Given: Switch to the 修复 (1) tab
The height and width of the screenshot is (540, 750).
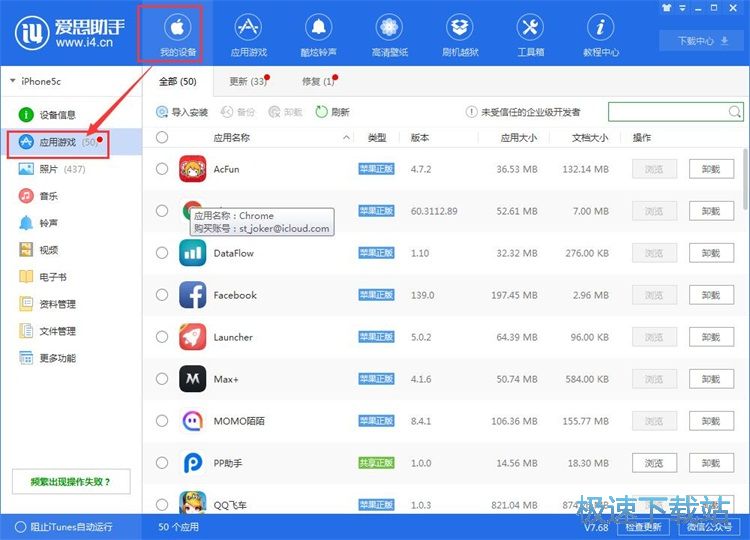Looking at the screenshot, I should 319,82.
